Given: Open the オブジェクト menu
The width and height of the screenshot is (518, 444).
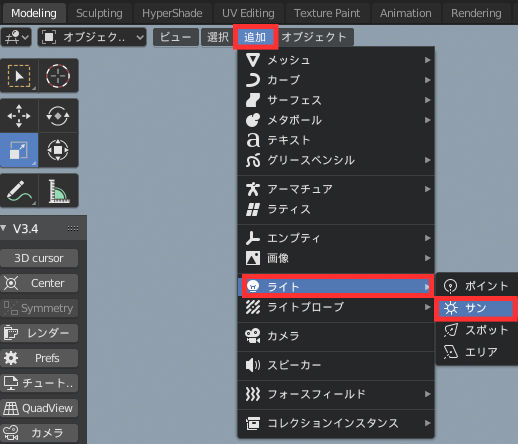Looking at the screenshot, I should 314,37.
